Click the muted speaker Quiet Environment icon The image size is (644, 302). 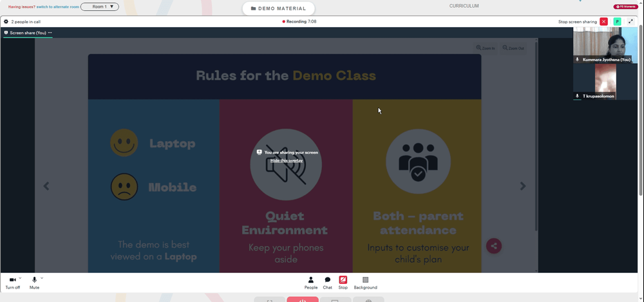pyautogui.click(x=286, y=165)
